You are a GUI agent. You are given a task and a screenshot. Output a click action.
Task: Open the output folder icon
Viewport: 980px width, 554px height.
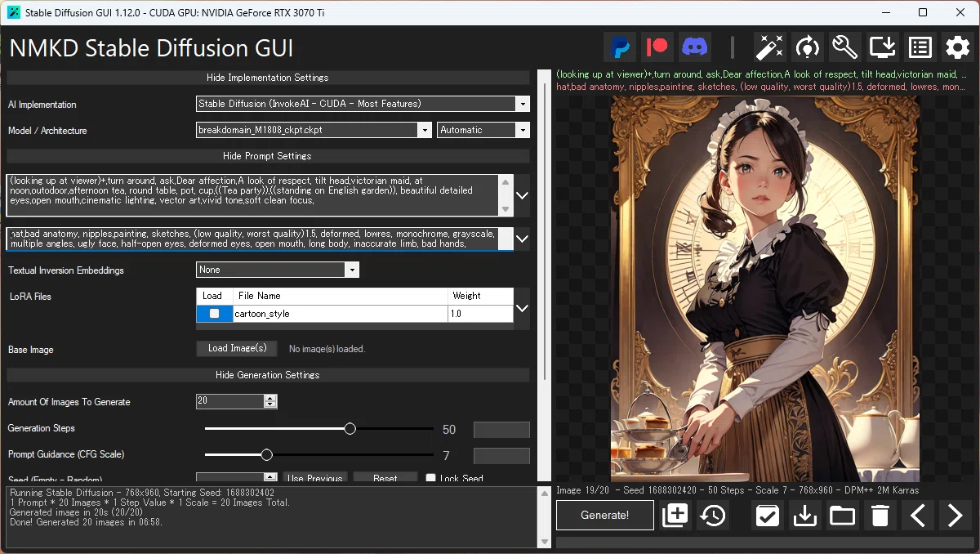(842, 516)
